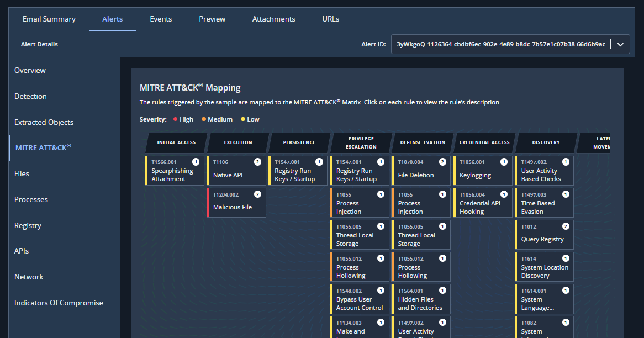The width and height of the screenshot is (644, 338).
Task: Open T1106 Native API rule
Action: pos(236,171)
